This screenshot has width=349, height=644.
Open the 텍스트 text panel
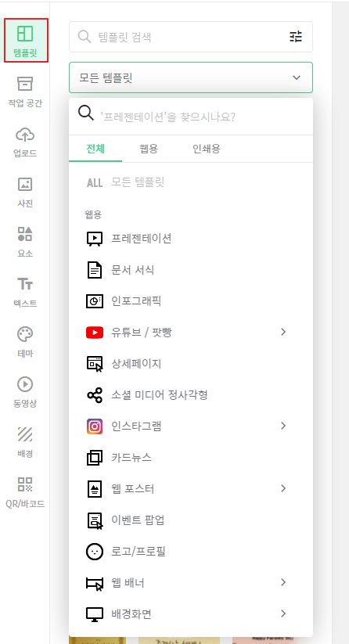coord(25,292)
